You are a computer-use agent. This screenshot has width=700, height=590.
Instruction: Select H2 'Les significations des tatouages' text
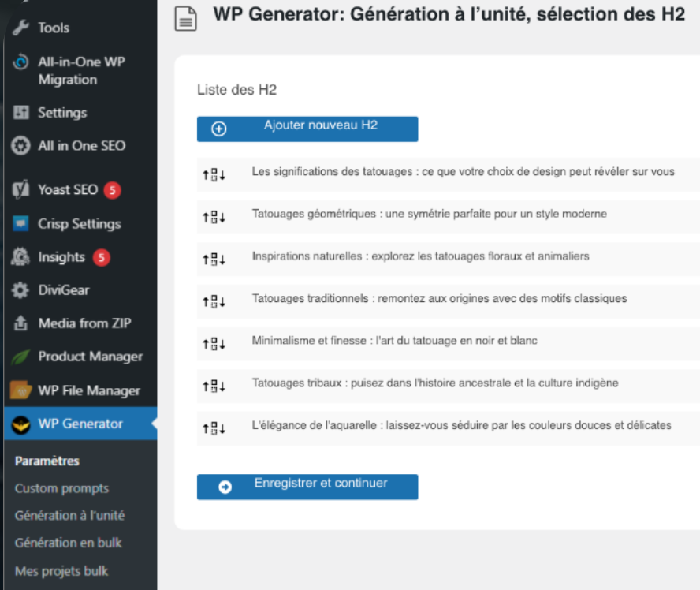tap(463, 171)
